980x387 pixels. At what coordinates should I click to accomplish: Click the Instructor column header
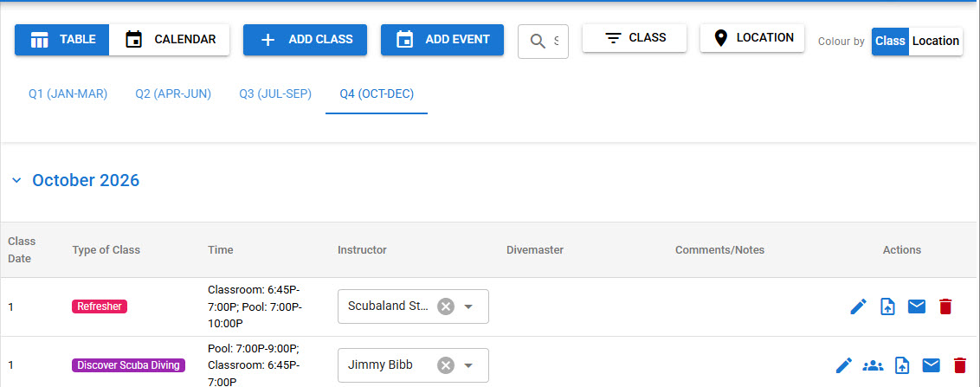click(362, 250)
